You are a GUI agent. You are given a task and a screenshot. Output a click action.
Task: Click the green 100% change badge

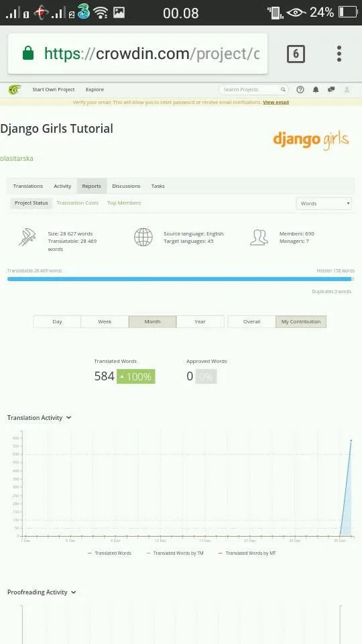[136, 376]
